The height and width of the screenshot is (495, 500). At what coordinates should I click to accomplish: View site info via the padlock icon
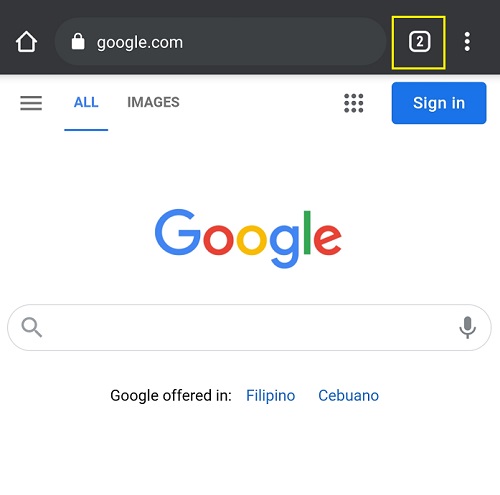[x=78, y=41]
